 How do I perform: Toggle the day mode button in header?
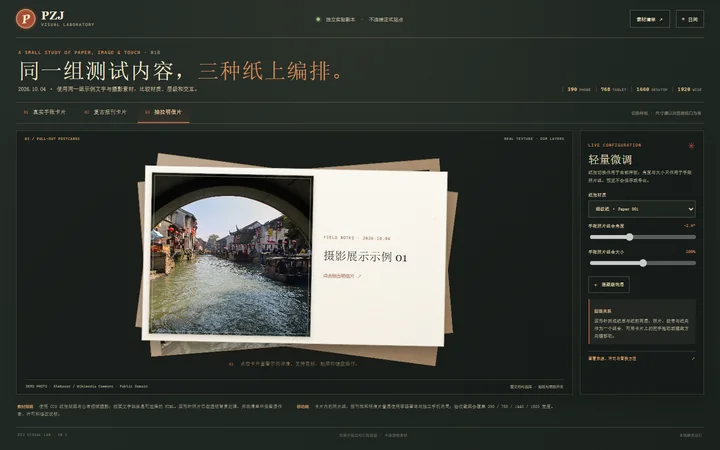690,19
